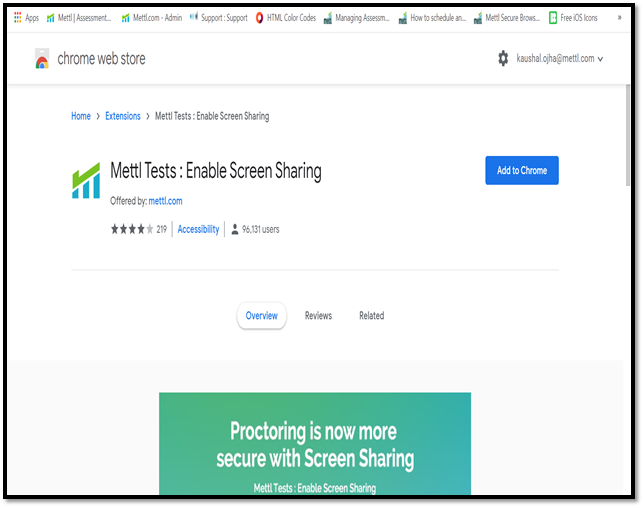Open the Free iOS Icons bookmark
This screenshot has width=644, height=508.
tap(573, 18)
